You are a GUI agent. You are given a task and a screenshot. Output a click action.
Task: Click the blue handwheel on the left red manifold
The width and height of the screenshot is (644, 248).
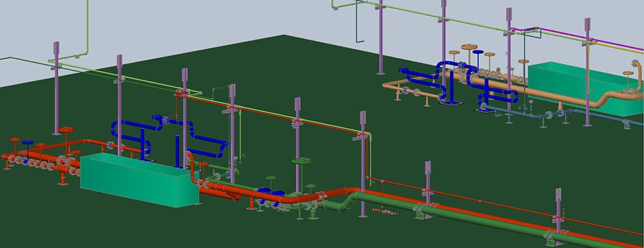28,142
